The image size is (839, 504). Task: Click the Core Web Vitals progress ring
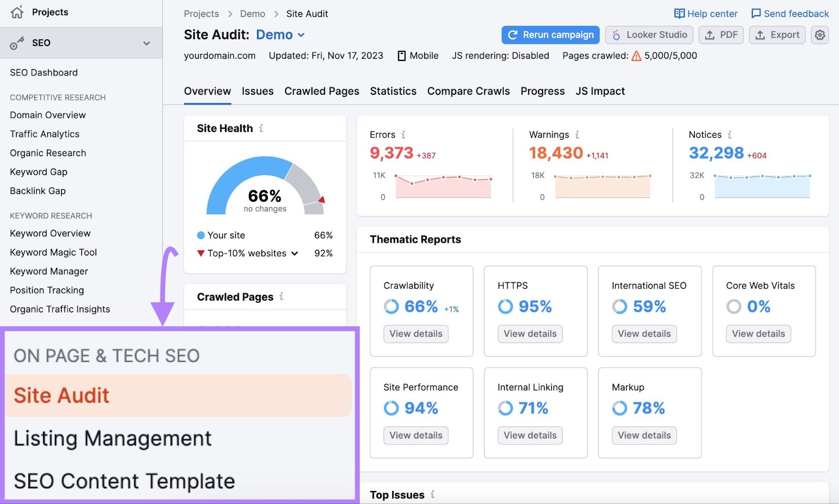point(734,306)
